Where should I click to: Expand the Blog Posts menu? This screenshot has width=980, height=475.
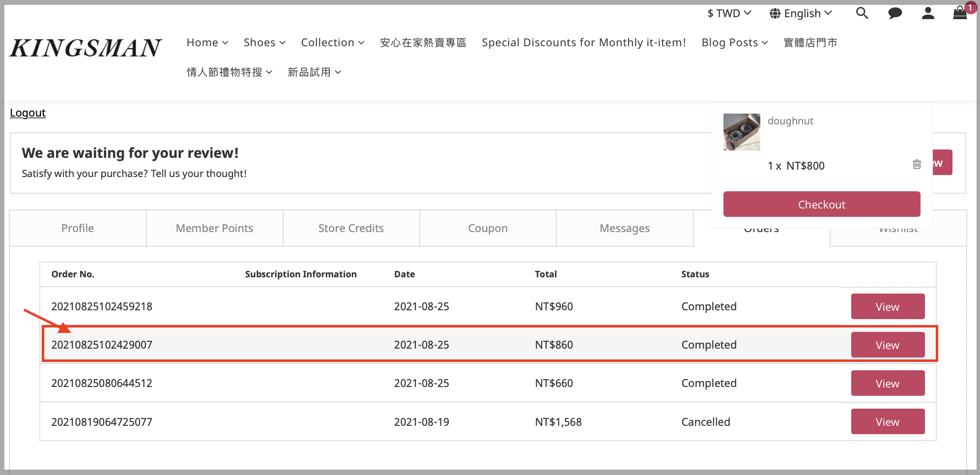tap(735, 43)
